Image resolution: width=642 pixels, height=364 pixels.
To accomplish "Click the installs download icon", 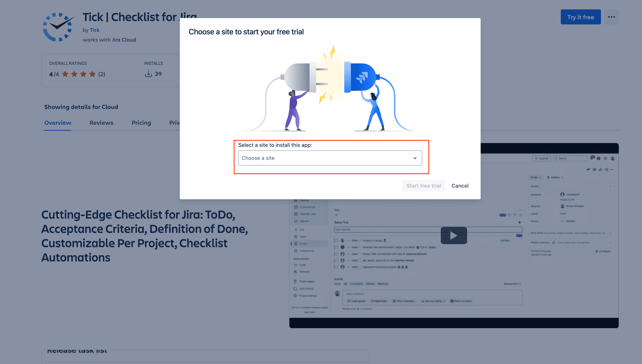I will tap(148, 74).
